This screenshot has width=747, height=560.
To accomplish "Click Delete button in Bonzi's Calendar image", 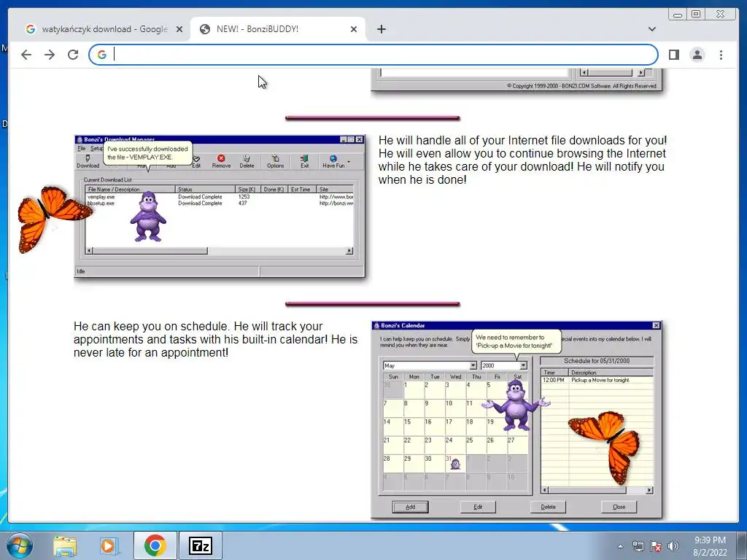I will pos(548,507).
